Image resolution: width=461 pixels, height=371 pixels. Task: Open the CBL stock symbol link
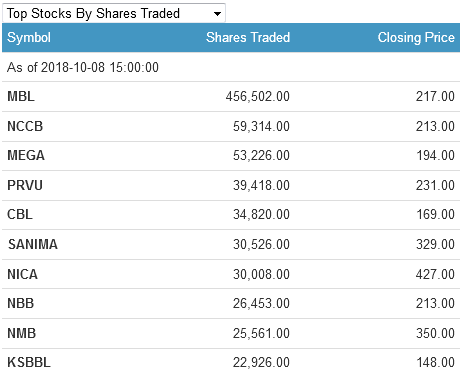pos(20,214)
